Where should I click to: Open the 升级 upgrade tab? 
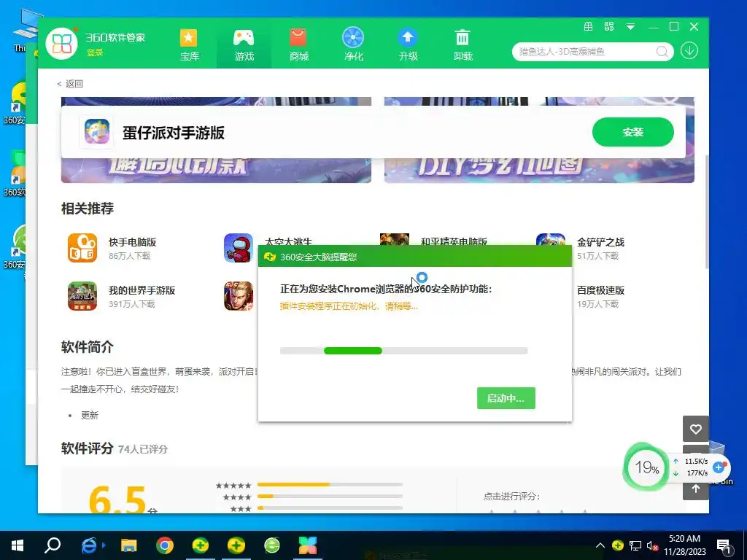coord(409,46)
